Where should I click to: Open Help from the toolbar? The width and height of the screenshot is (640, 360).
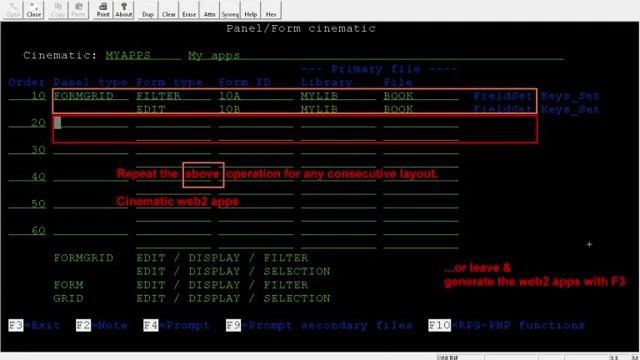click(251, 10)
